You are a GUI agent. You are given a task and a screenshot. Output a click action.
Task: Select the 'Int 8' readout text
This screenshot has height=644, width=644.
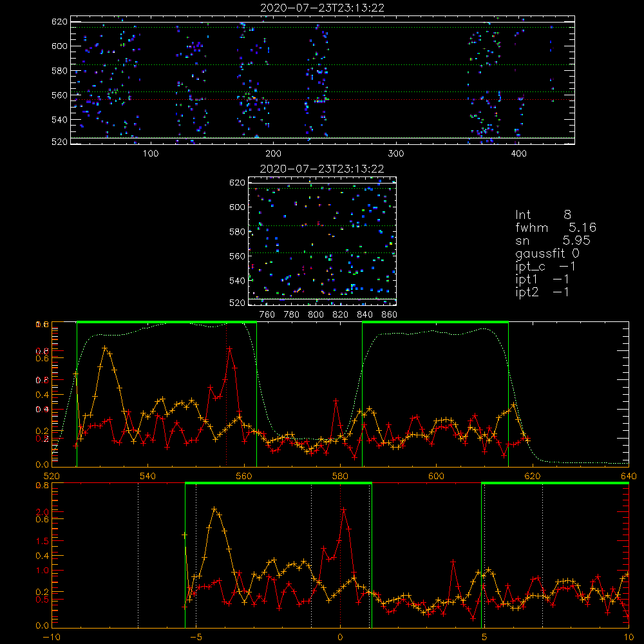pos(543,215)
